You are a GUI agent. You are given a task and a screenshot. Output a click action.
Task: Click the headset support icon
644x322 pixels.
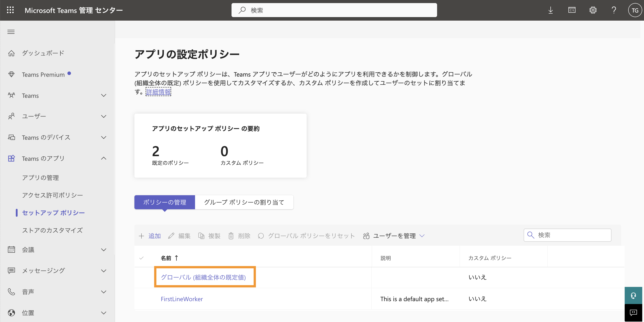tap(633, 295)
